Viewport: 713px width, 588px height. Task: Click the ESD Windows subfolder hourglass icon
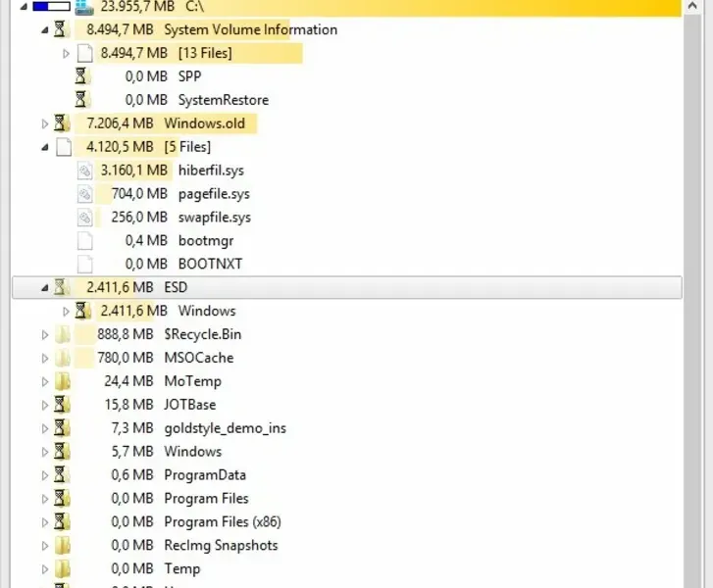82,311
